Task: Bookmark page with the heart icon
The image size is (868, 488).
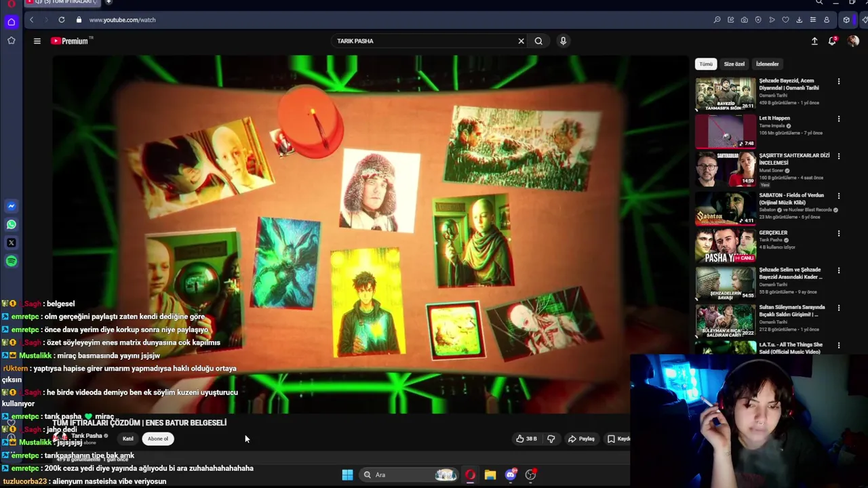Action: pyautogui.click(x=785, y=20)
